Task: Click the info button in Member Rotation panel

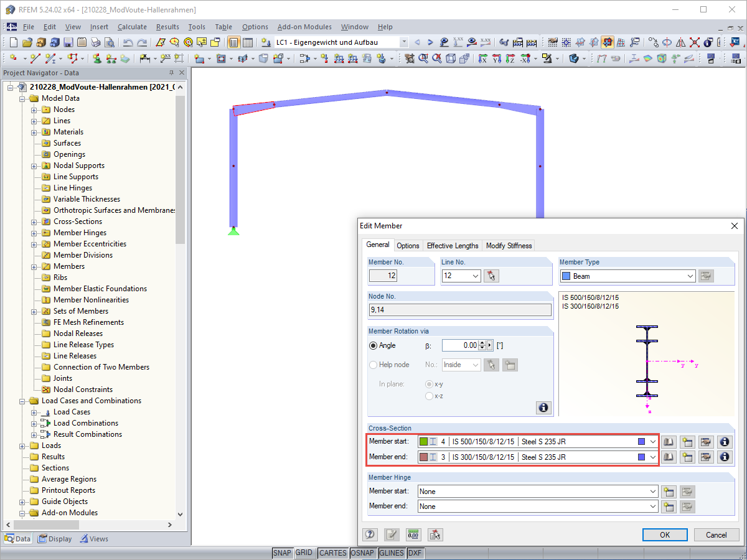Action: tap(543, 408)
